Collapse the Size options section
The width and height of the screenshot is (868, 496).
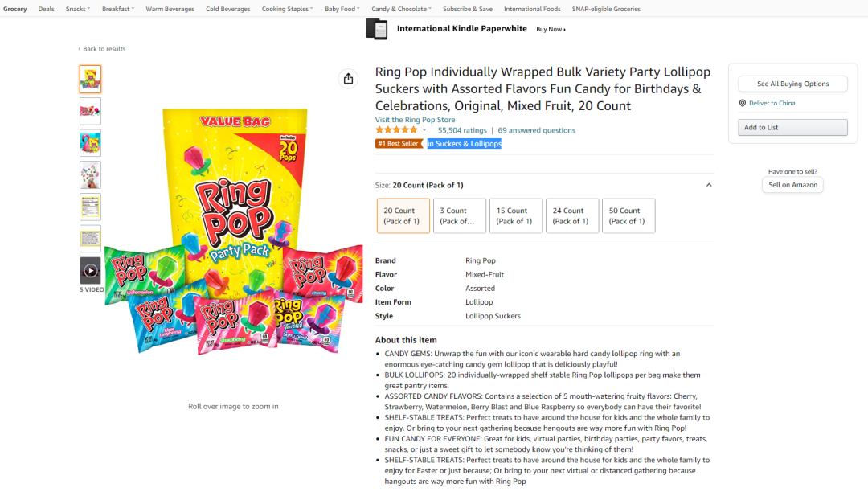pyautogui.click(x=708, y=185)
